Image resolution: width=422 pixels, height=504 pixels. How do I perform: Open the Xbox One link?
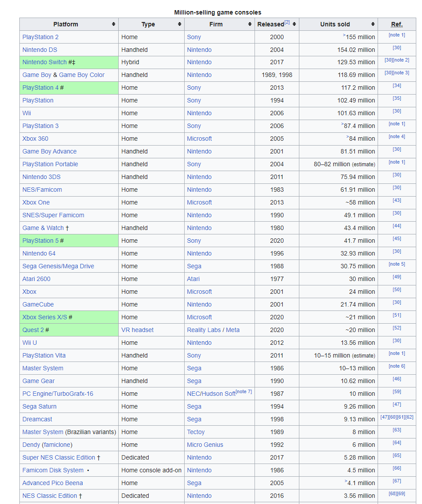(x=36, y=202)
